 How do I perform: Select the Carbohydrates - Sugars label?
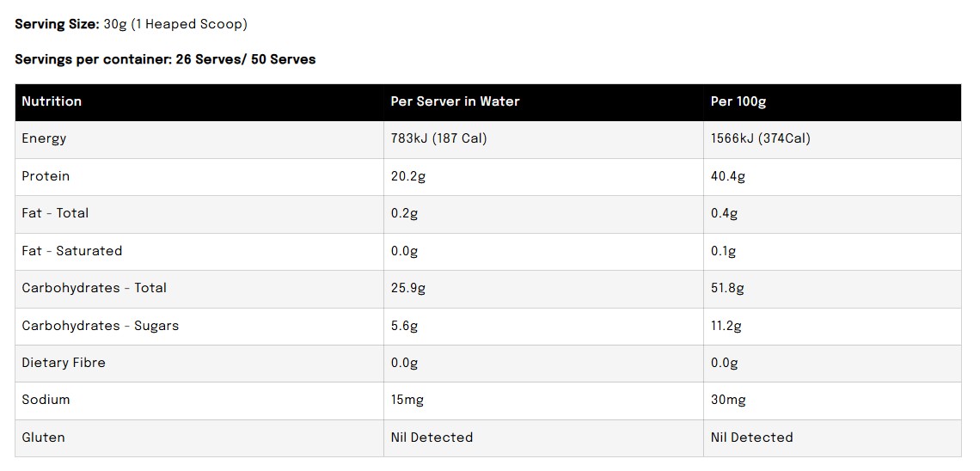100,326
